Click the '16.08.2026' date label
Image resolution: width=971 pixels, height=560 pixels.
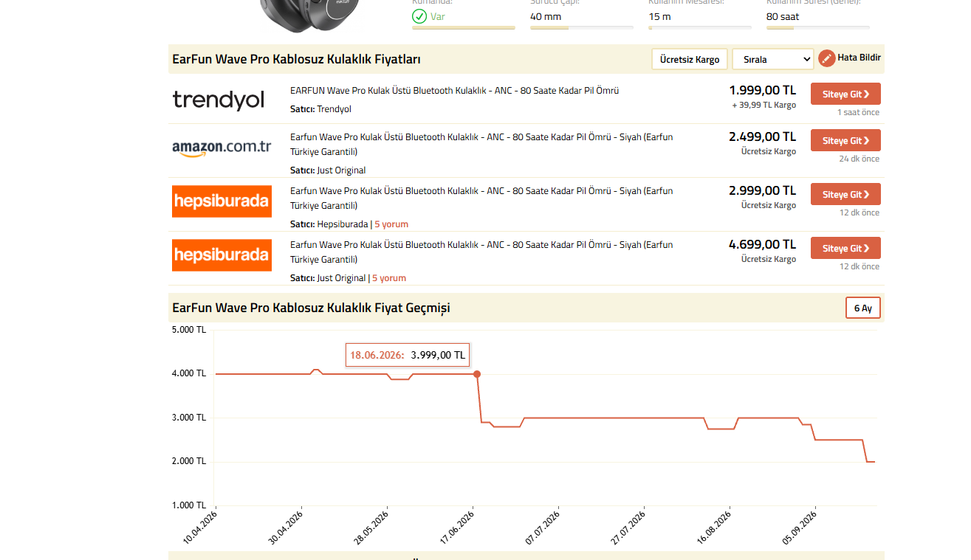click(x=714, y=527)
